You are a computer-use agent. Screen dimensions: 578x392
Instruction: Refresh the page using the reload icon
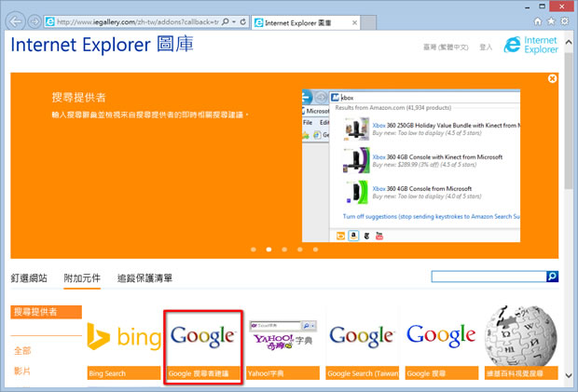click(x=243, y=21)
